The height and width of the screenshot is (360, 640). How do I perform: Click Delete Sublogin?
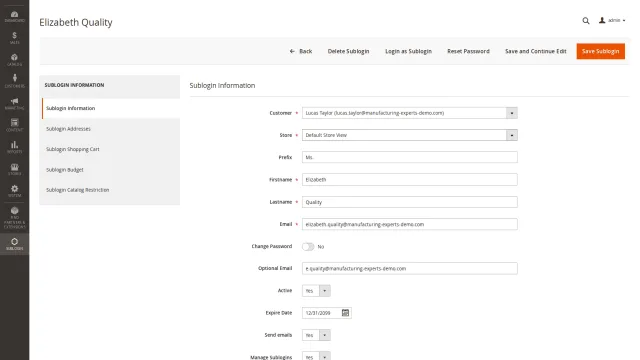348,51
